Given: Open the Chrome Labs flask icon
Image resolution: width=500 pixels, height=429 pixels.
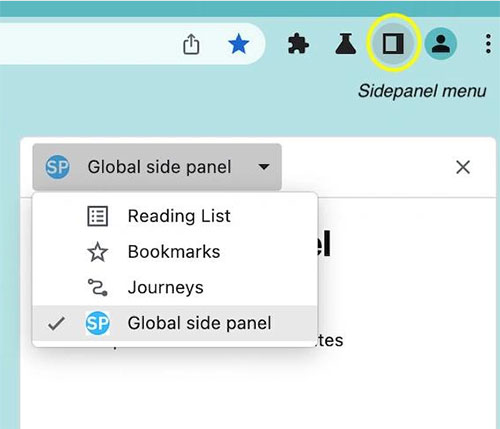Looking at the screenshot, I should [346, 43].
